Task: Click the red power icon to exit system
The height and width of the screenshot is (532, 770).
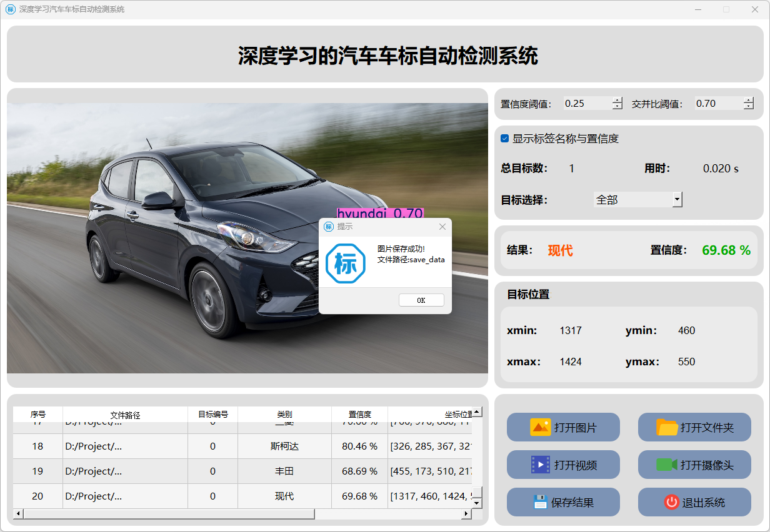Action: pos(671,502)
